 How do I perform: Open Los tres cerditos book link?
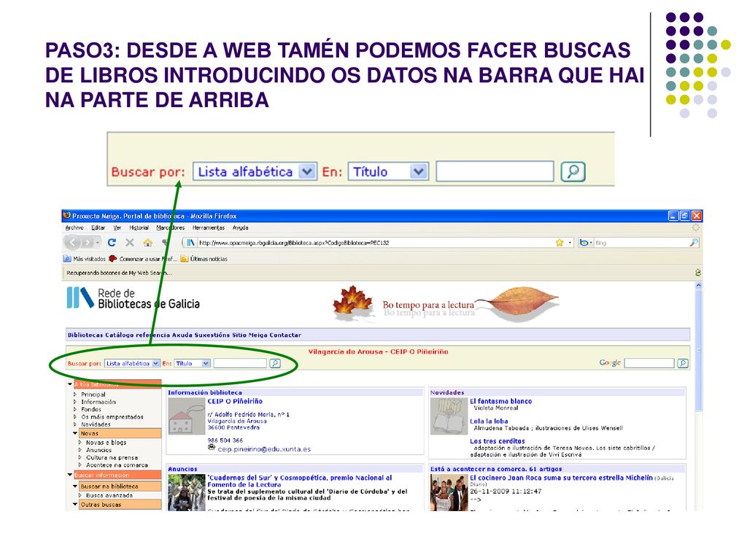pyautogui.click(x=498, y=441)
